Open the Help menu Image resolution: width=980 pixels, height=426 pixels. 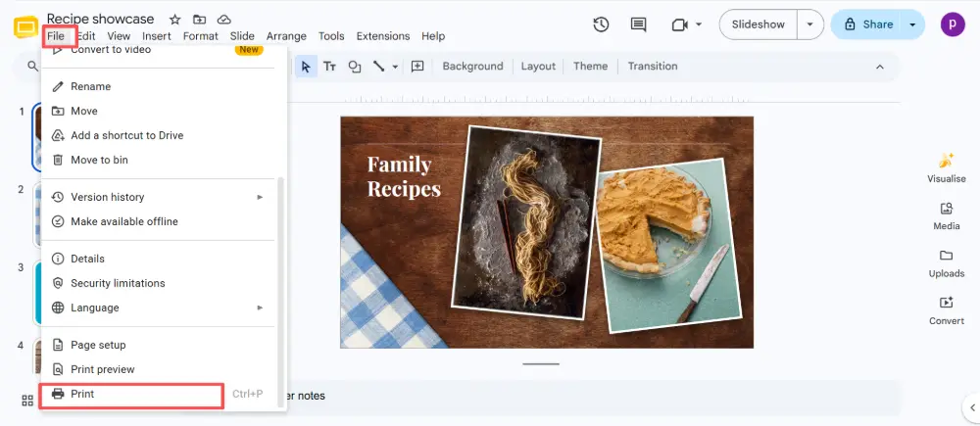click(x=433, y=36)
